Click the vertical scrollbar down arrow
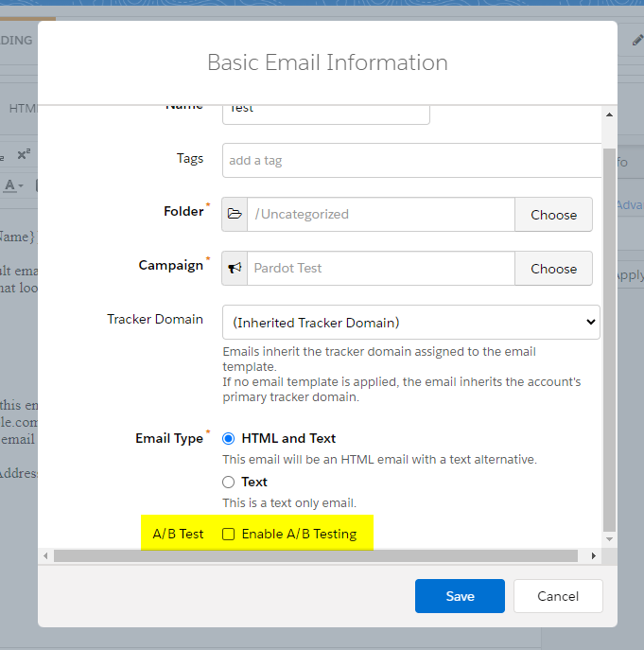This screenshot has width=644, height=650. 608,537
